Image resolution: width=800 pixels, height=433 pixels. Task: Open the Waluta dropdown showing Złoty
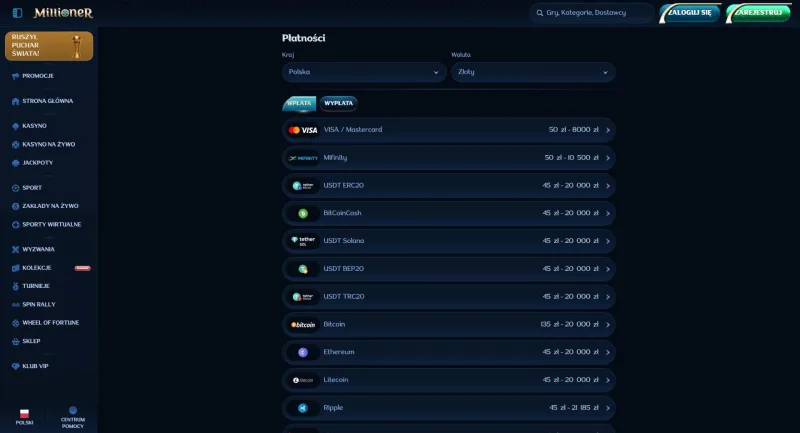click(533, 72)
